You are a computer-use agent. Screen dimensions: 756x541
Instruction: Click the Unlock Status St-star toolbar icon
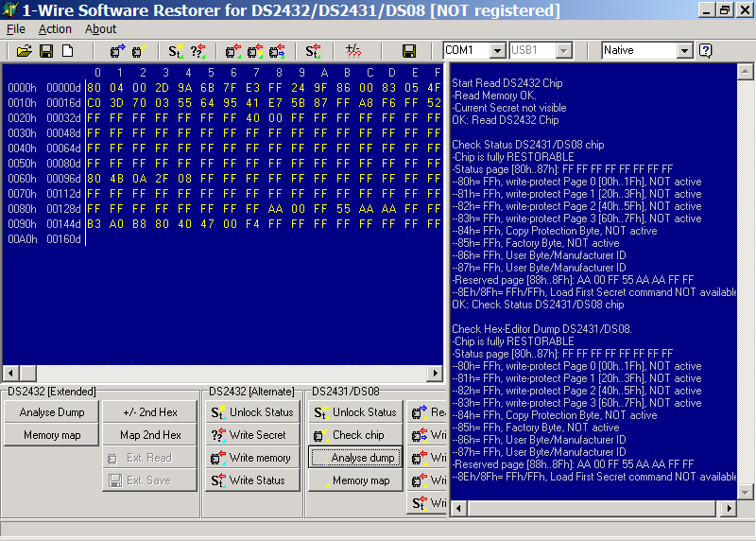click(x=175, y=51)
